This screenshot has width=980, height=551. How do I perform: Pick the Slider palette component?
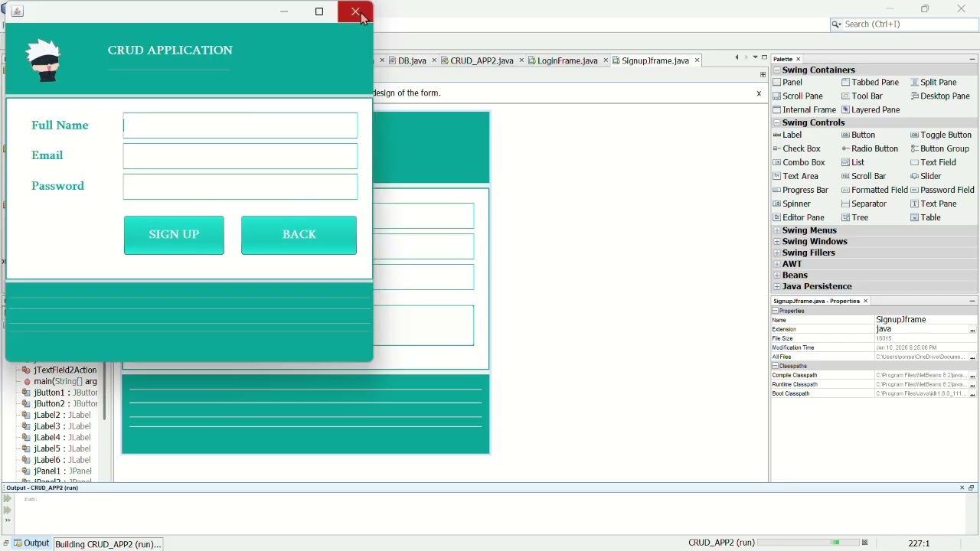[926, 177]
